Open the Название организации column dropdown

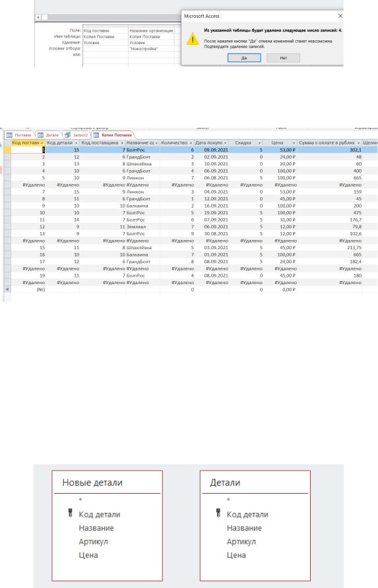[156, 143]
